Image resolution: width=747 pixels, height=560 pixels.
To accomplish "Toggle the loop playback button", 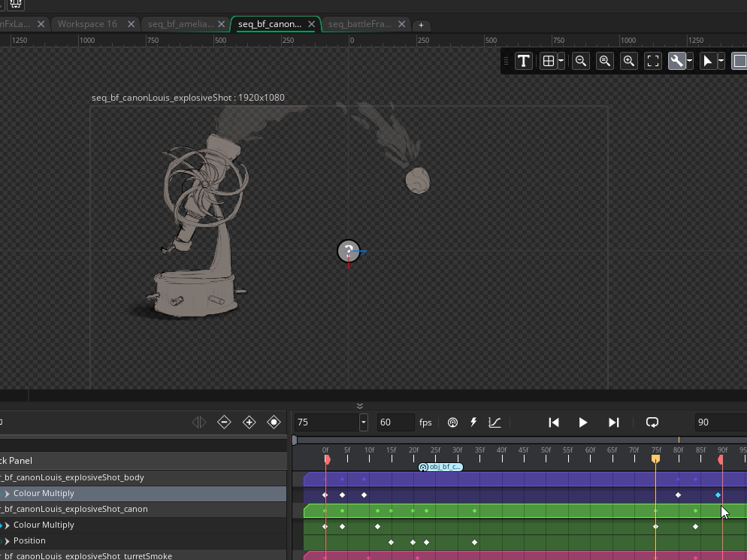I will coord(652,422).
